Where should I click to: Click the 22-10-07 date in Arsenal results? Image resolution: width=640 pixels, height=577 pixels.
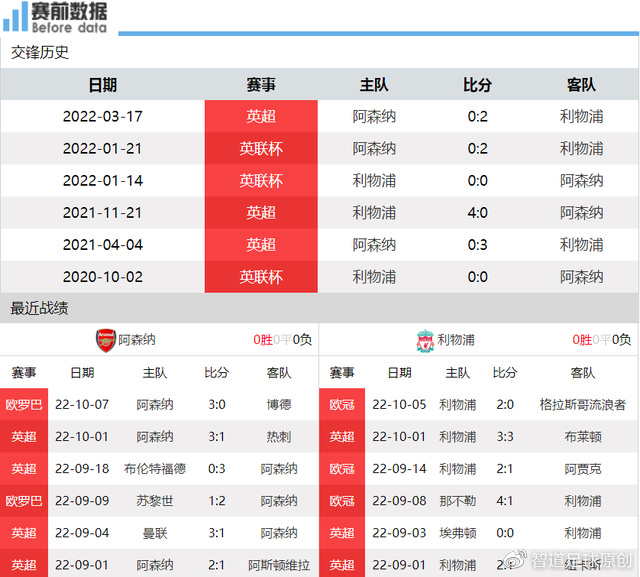tap(82, 404)
